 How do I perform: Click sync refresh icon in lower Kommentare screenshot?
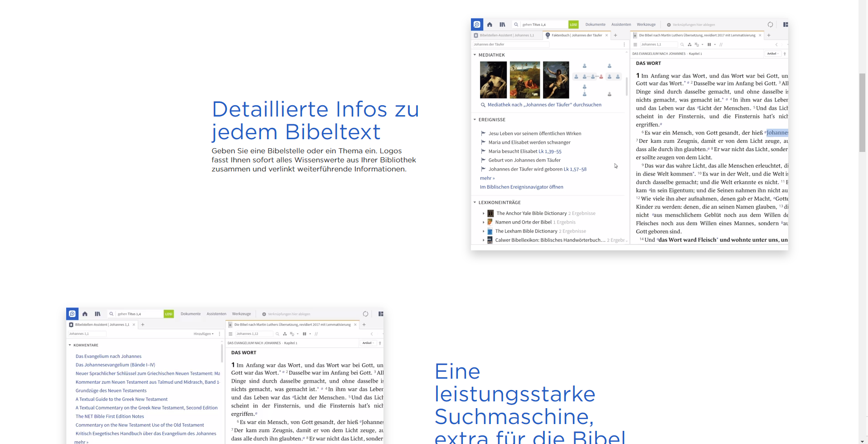(x=365, y=314)
